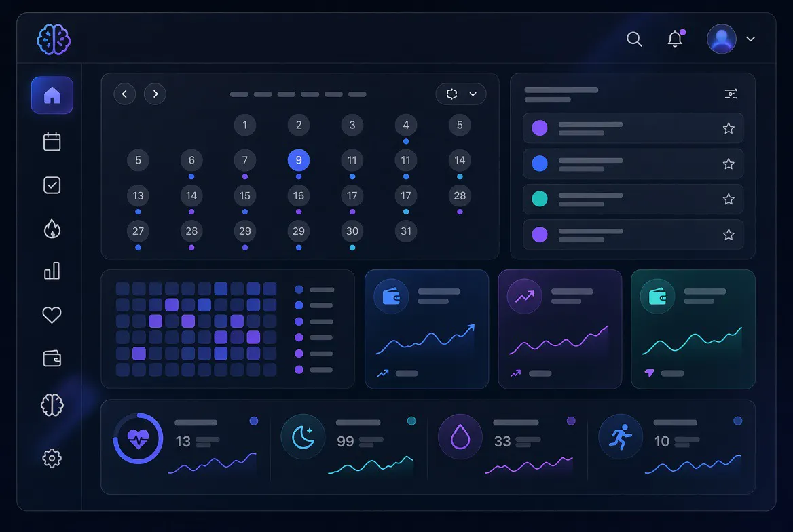Open search with the magnifier icon

634,39
